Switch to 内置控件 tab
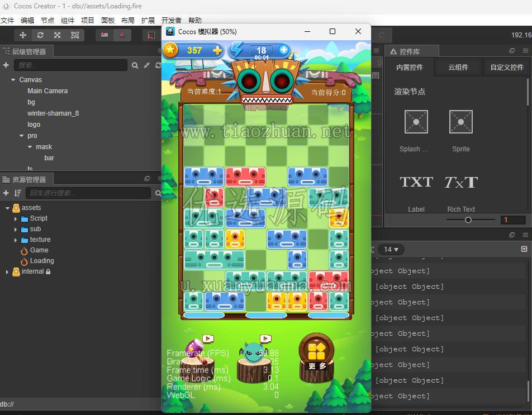The width and height of the screenshot is (532, 415). point(410,67)
